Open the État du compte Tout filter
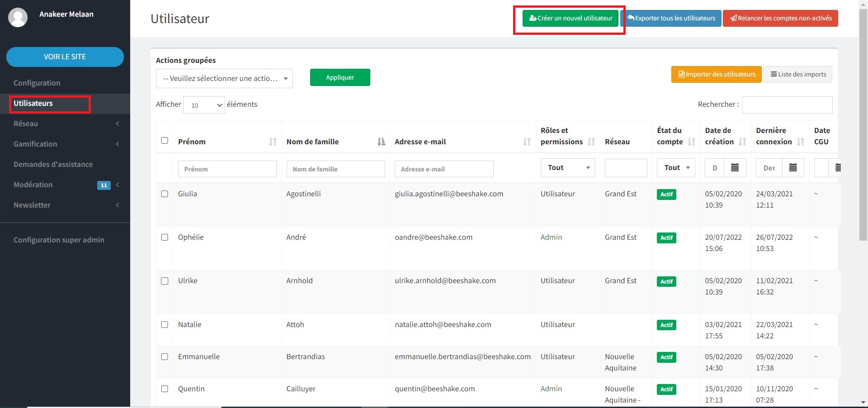The width and height of the screenshot is (868, 408). coord(676,168)
